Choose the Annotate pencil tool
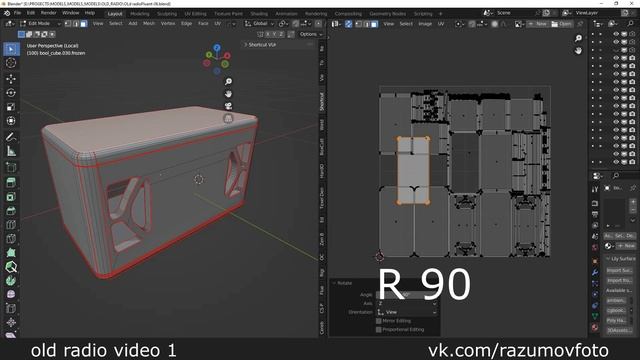Screen dimensions: 640x360 coord(11,137)
